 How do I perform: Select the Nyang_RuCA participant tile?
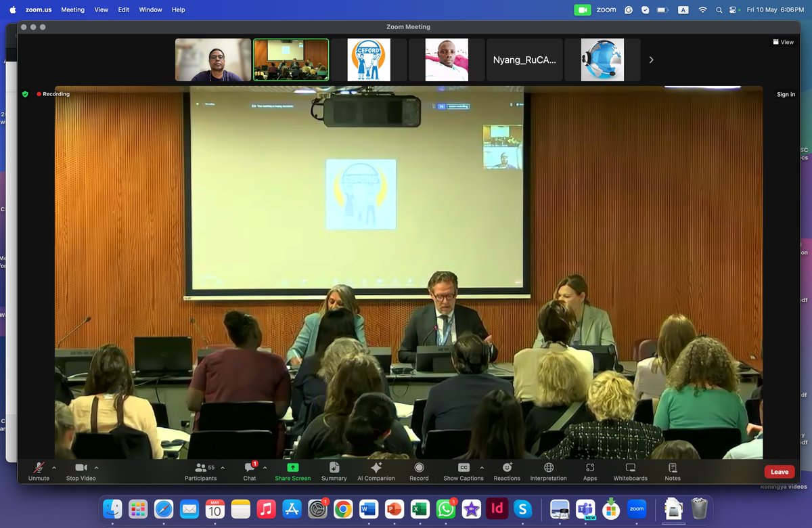coord(524,60)
